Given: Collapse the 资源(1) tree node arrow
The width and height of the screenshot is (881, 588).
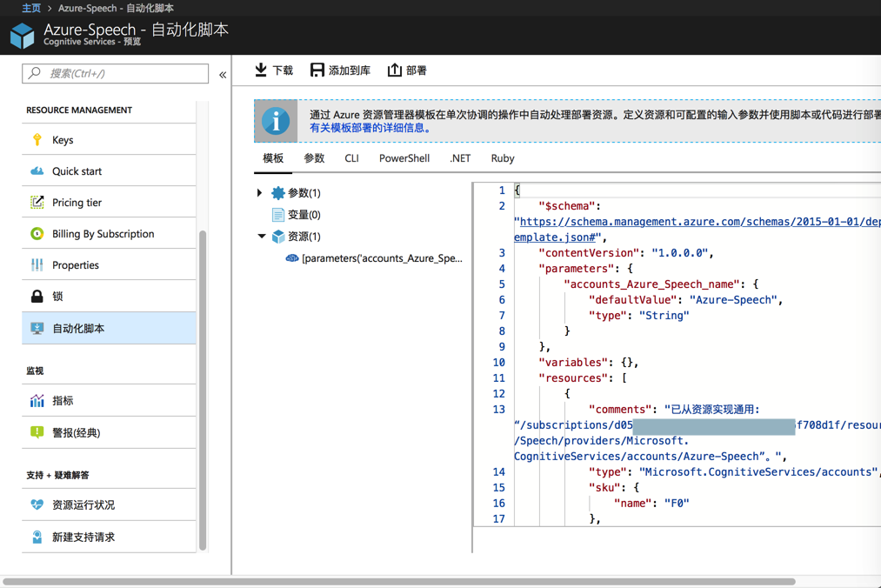Looking at the screenshot, I should pos(261,236).
